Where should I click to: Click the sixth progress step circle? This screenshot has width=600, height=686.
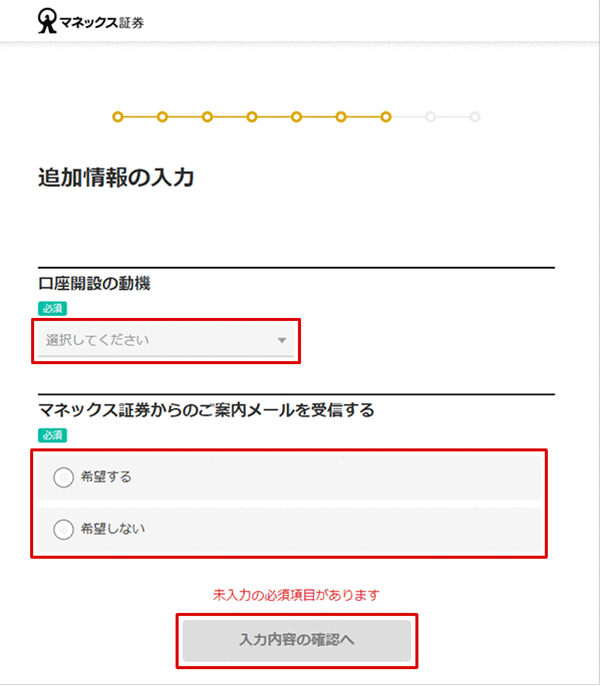(x=341, y=117)
